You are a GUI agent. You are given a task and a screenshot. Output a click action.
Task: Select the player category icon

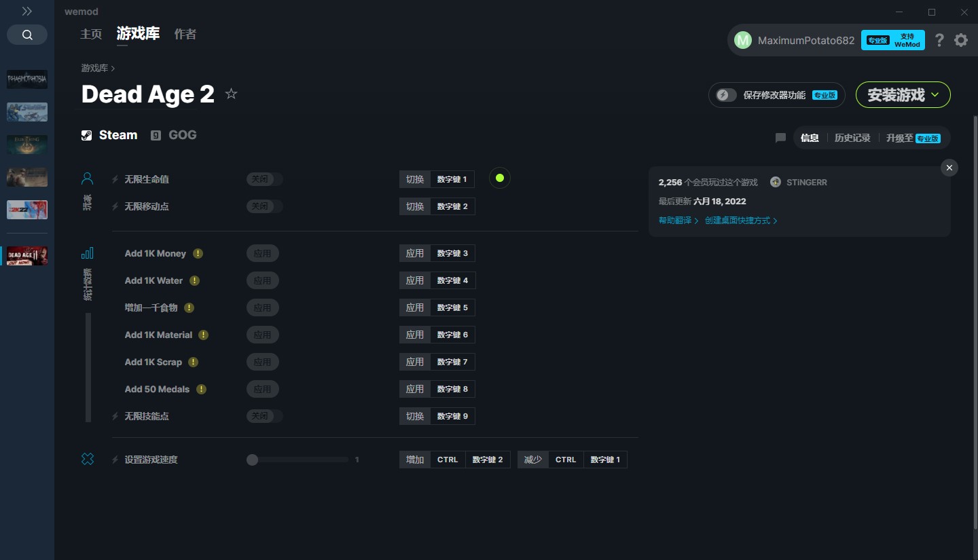tap(87, 179)
